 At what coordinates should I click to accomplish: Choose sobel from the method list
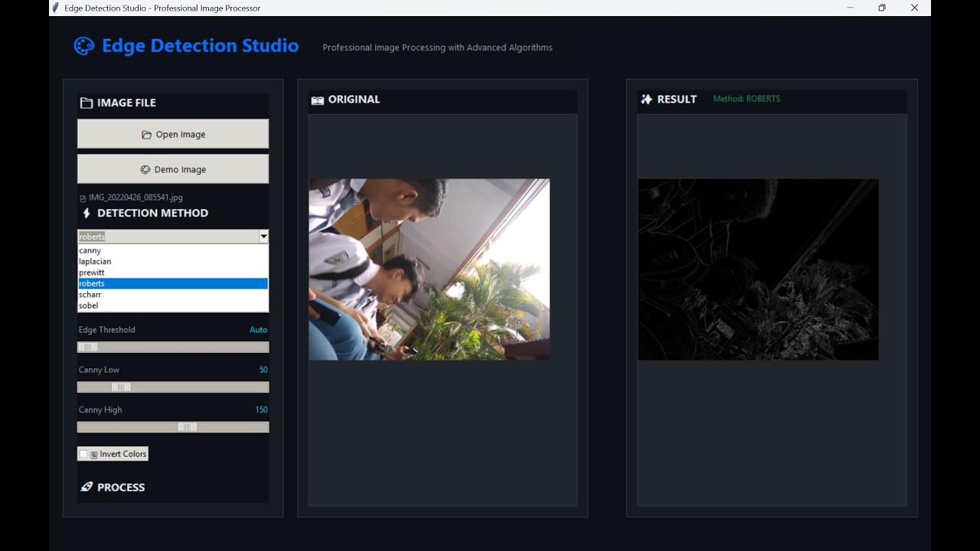173,305
